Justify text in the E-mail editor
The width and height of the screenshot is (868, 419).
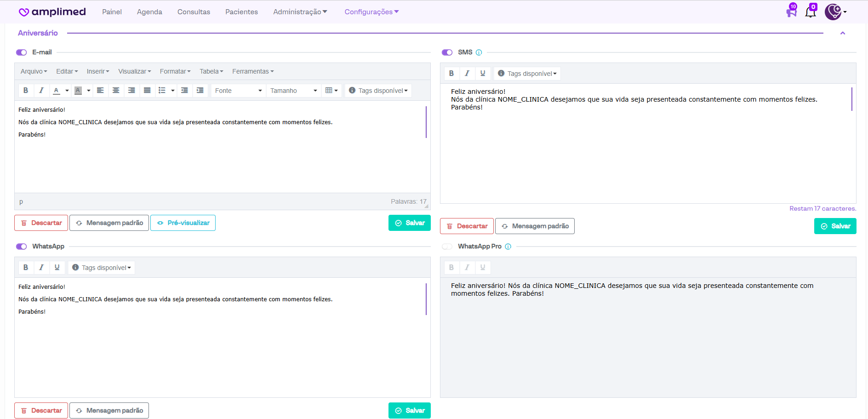(147, 91)
